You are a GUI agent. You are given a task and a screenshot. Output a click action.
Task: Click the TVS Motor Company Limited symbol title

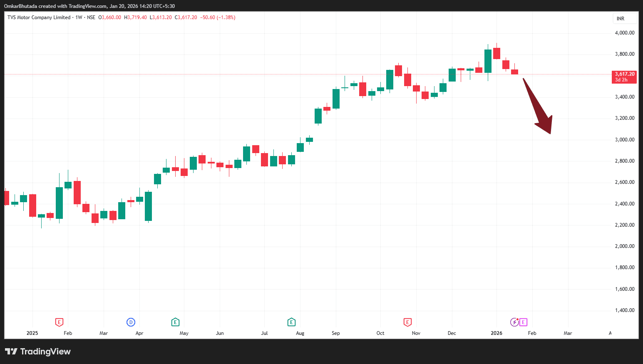[39, 17]
